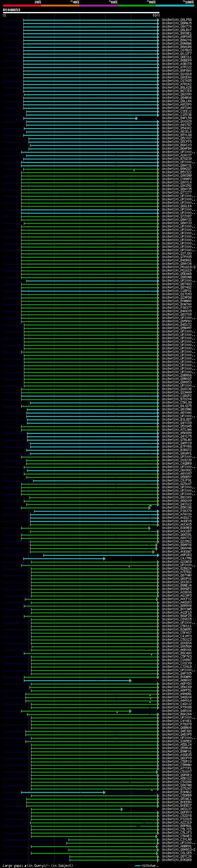197x868 pixels.
Task: Select the UniRef100_B3KQ68 label
Action: coord(177,860)
